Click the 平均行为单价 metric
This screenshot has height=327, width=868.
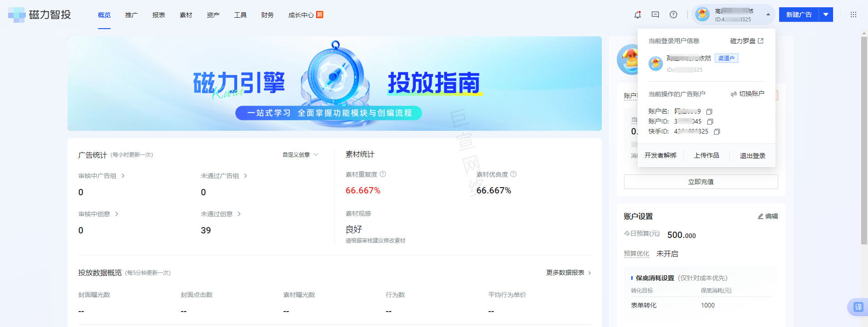[x=507, y=295]
